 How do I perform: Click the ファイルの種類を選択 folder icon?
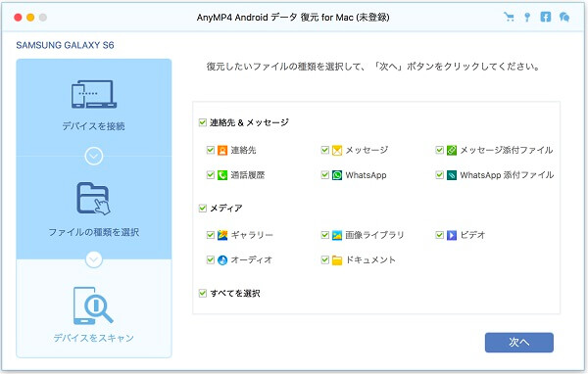click(93, 199)
